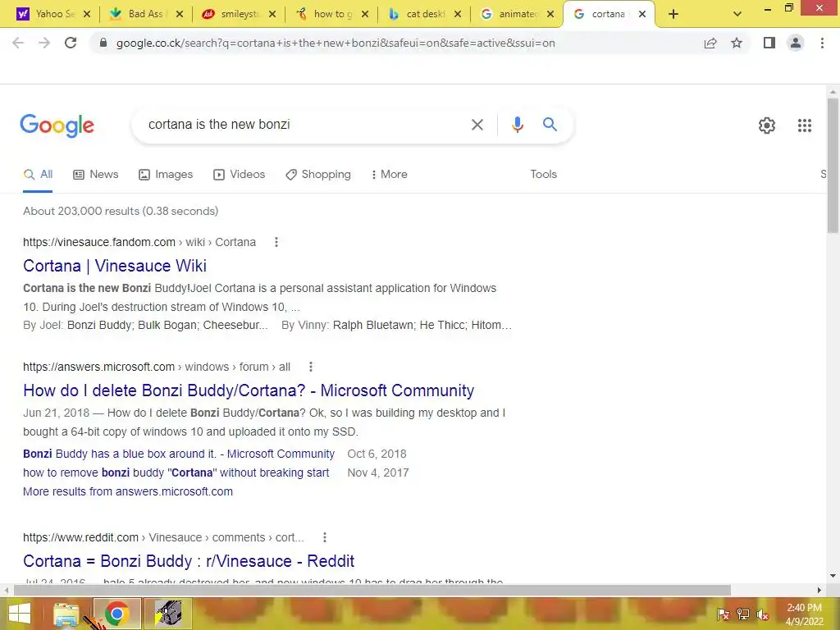
Task: Select the Videos results filter
Action: point(239,175)
